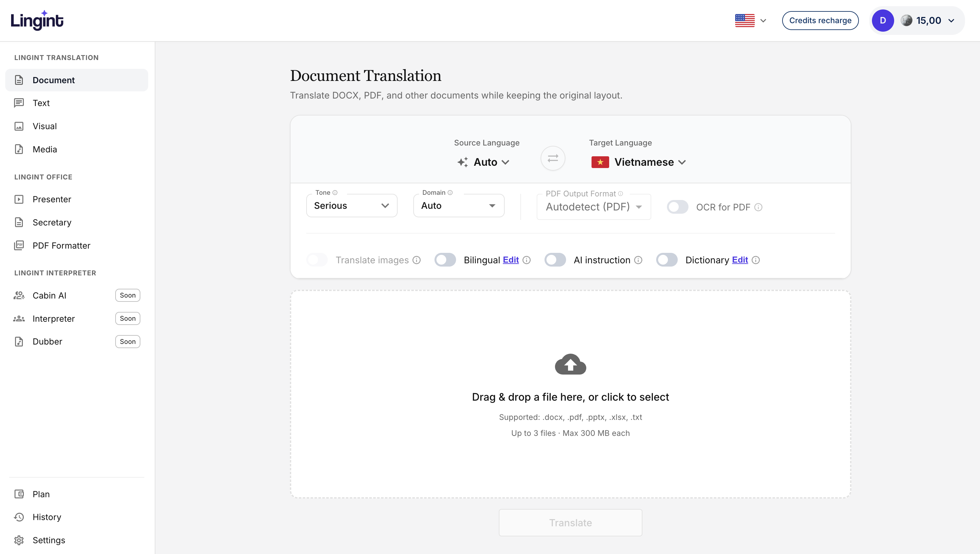
Task: Click the info icon beside PDF Output Format
Action: coord(621,194)
